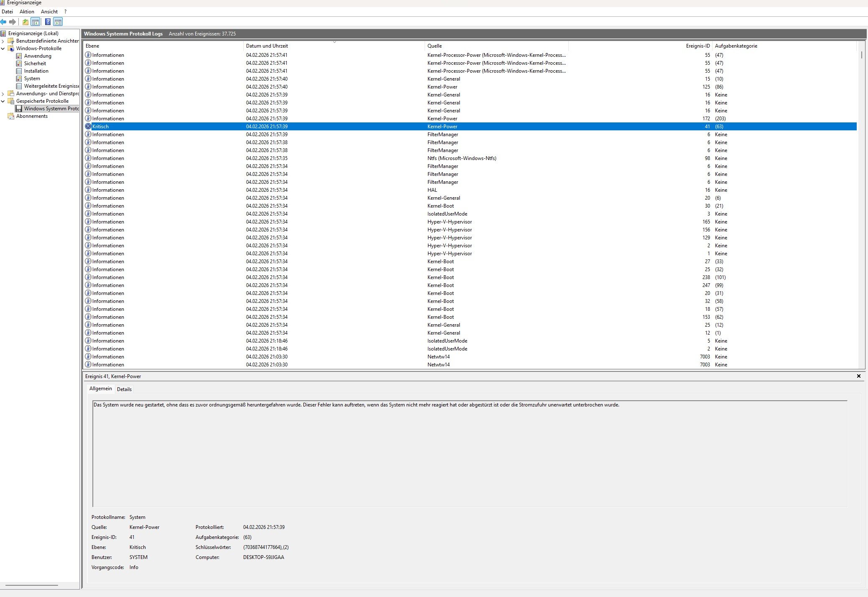Toggle the action pane toolbar icon
This screenshot has height=597, width=868.
pos(58,22)
